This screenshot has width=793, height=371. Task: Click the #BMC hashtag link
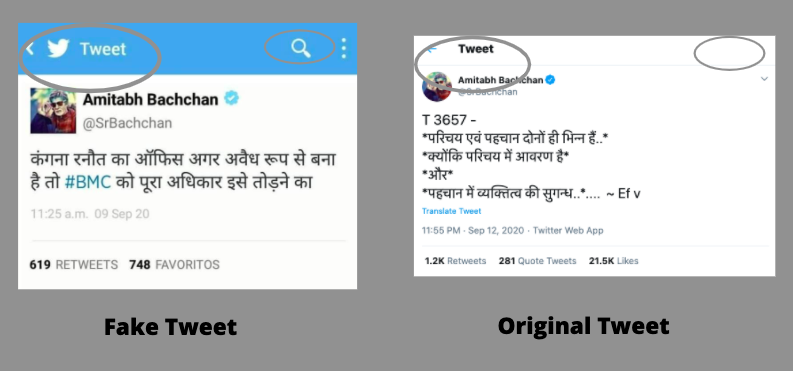(88, 182)
